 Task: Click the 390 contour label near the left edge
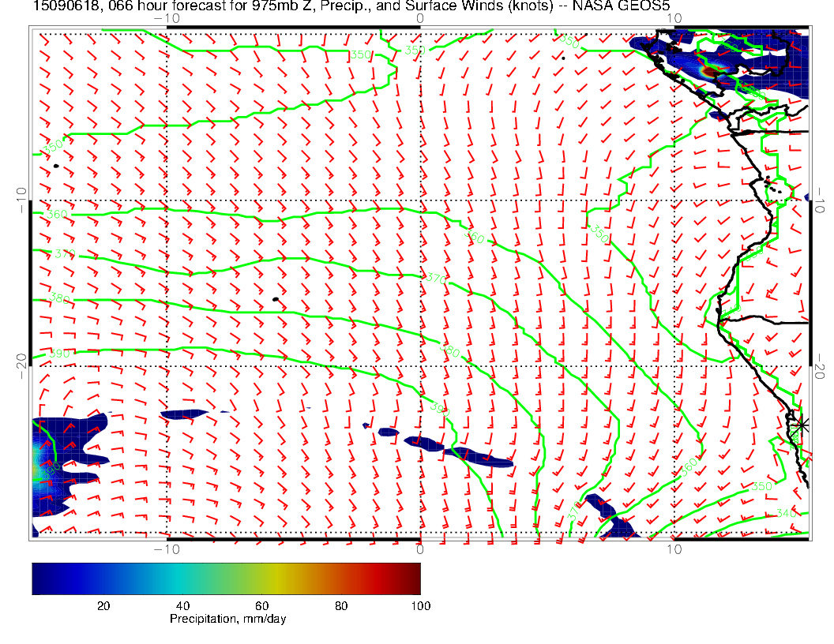click(x=59, y=354)
